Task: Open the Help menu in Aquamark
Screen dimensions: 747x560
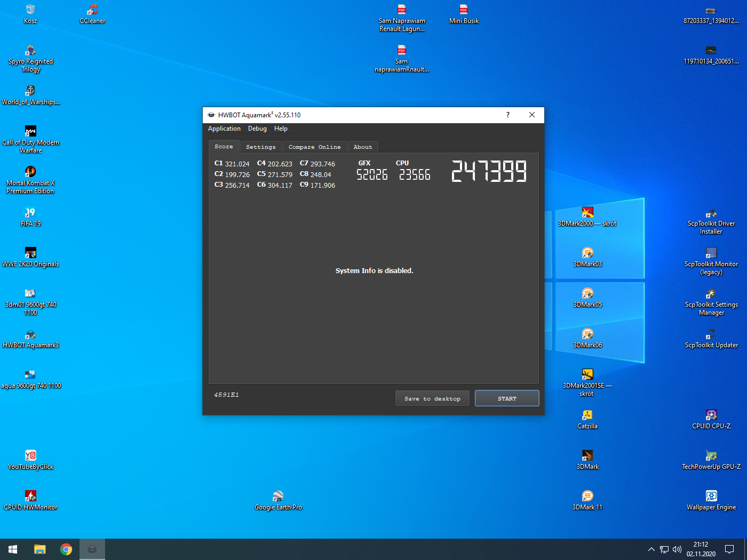Action: coord(281,129)
